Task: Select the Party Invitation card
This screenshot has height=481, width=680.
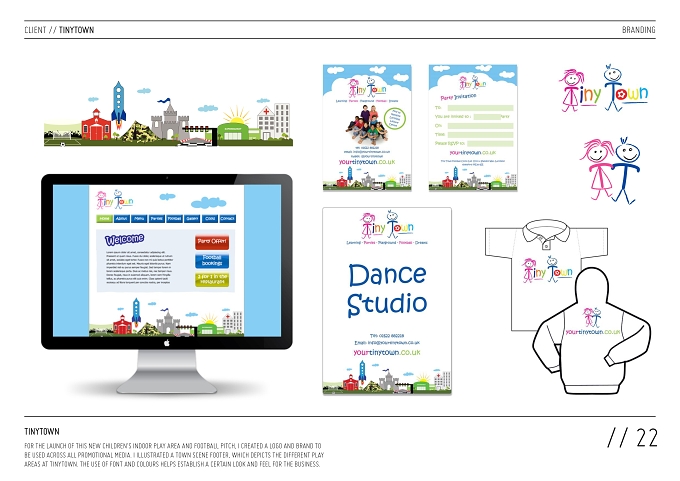Action: click(x=473, y=128)
